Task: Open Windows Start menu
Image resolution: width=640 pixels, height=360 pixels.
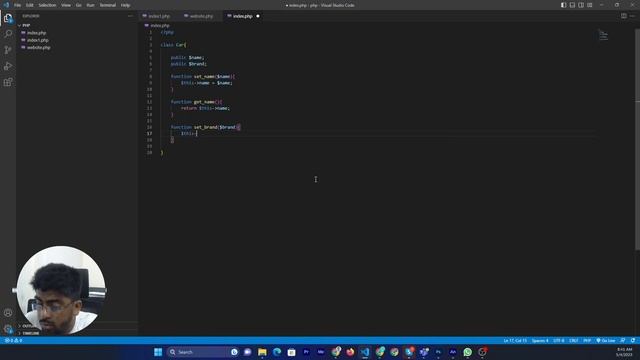Action: pyautogui.click(x=158, y=352)
